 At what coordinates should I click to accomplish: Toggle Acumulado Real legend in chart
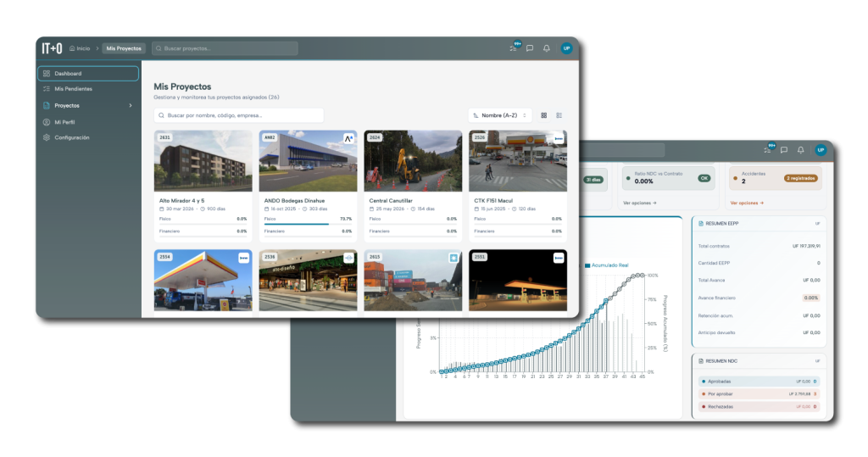[607, 265]
